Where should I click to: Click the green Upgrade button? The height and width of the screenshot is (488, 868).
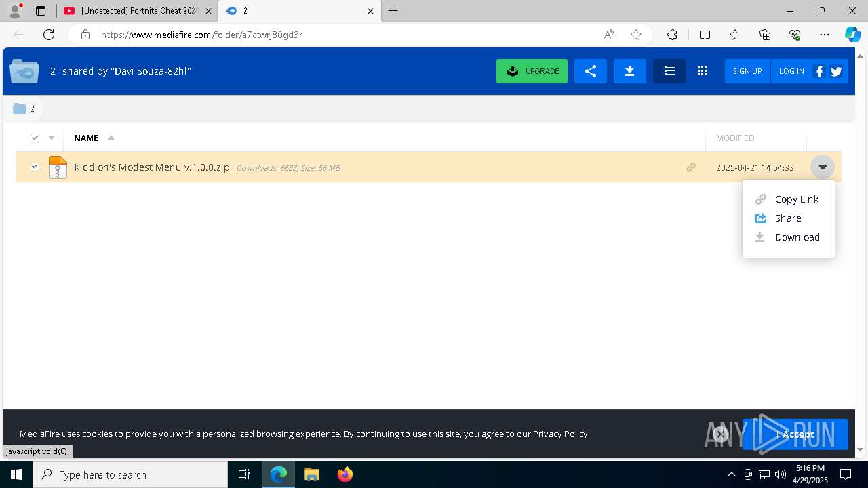tap(532, 71)
